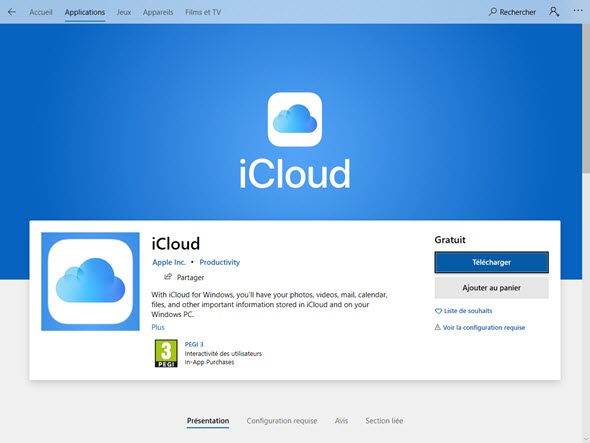Click the PEGI 3 rating badge

click(166, 353)
